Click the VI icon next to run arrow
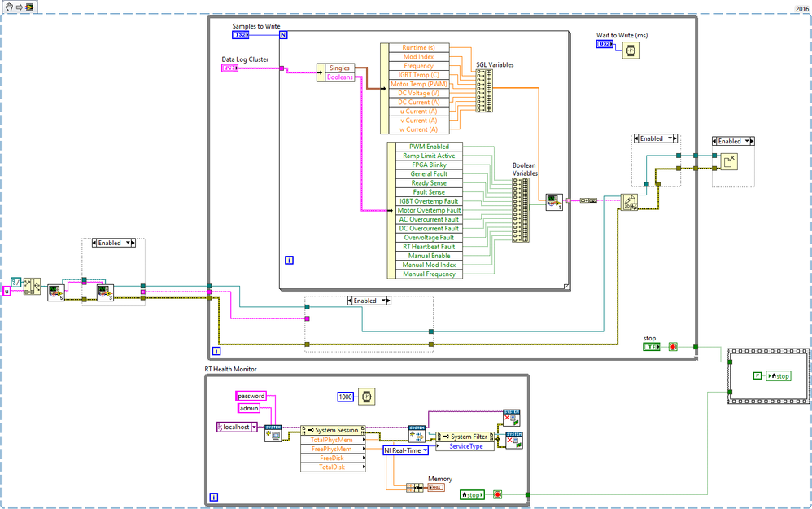812x509 pixels. coord(29,7)
